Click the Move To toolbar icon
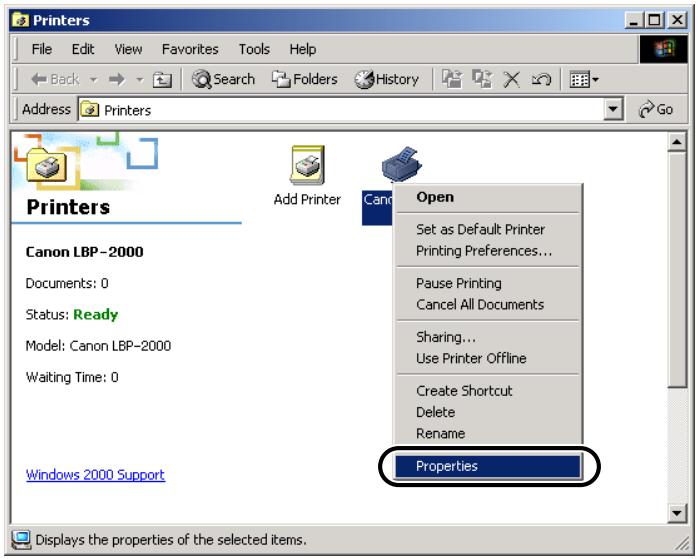 [x=452, y=80]
